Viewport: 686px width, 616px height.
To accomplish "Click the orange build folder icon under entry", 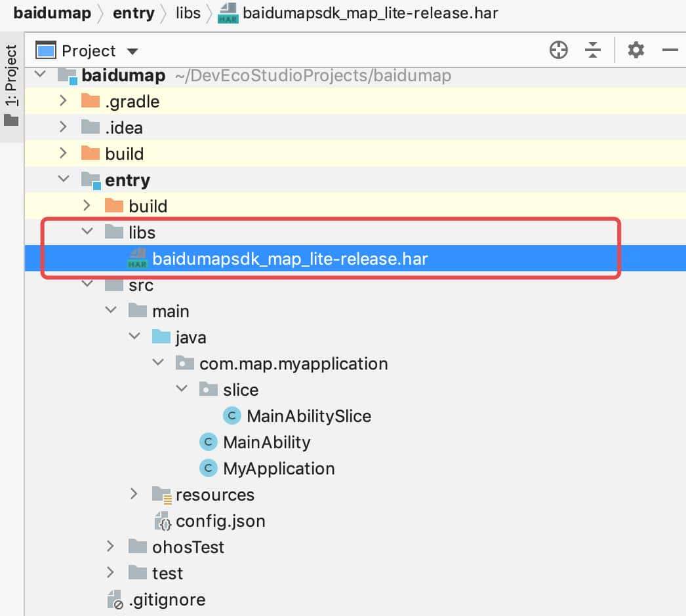I will pos(114,205).
